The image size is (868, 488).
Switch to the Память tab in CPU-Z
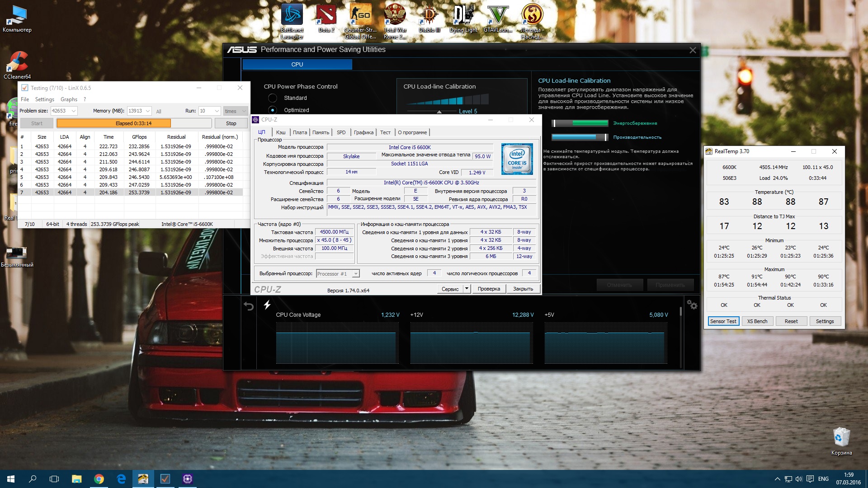click(x=321, y=132)
